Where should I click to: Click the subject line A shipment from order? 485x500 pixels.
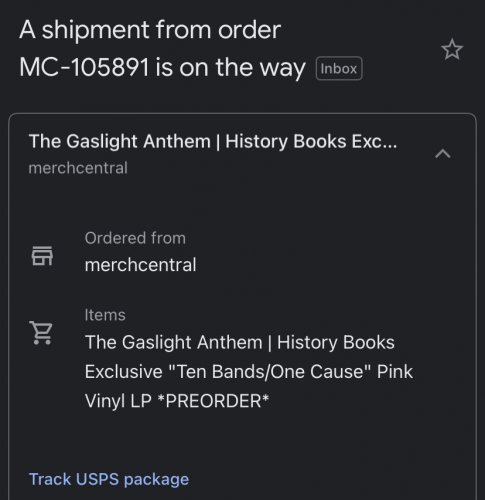(150, 30)
